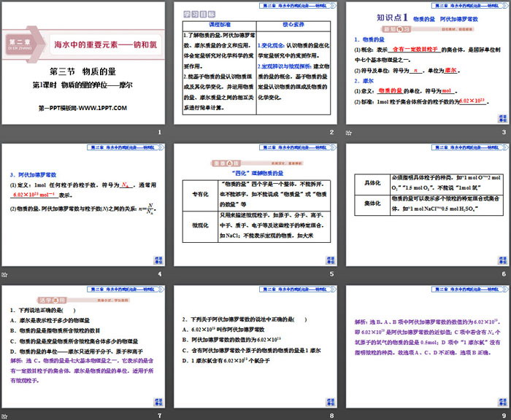Click blue corner icon on slide 9
The width and height of the screenshot is (511, 420).
pos(502,402)
